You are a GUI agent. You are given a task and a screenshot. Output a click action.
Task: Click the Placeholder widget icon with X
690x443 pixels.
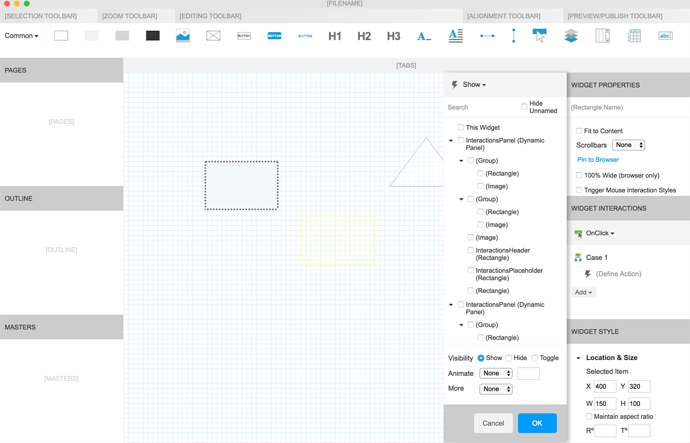pos(213,36)
